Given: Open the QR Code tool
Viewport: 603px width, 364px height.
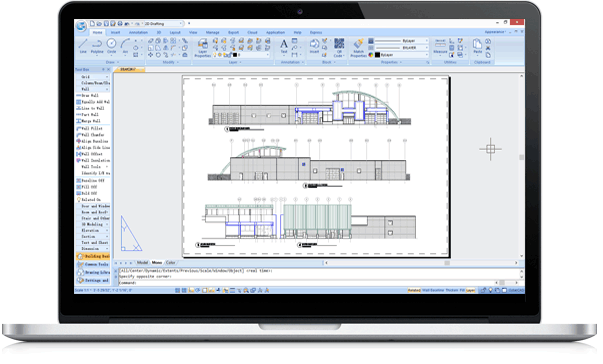Looking at the screenshot, I should pos(339,48).
